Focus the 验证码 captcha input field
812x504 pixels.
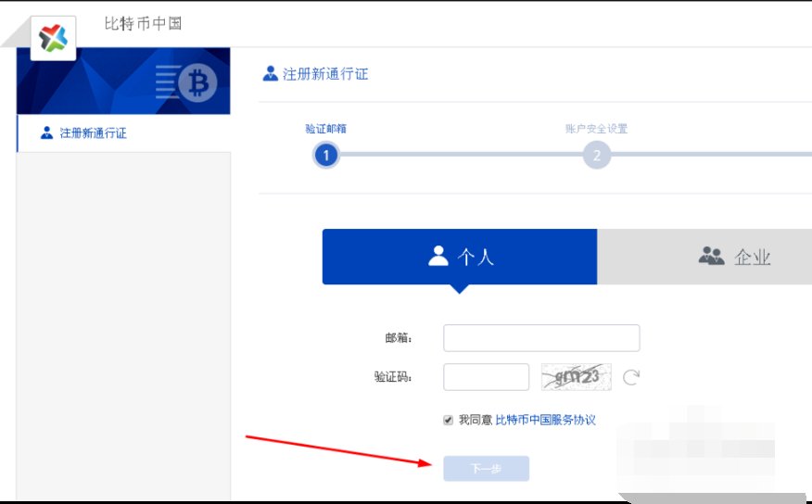[487, 377]
